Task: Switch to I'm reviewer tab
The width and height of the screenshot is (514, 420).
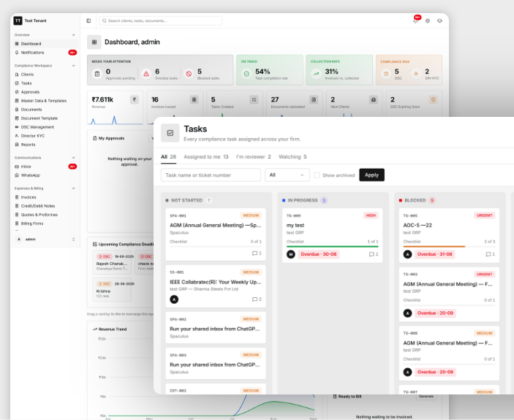Action: pos(254,157)
